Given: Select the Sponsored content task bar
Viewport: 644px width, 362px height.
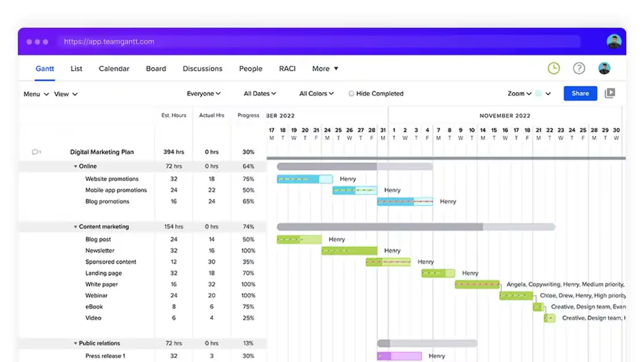Looking at the screenshot, I should [388, 262].
